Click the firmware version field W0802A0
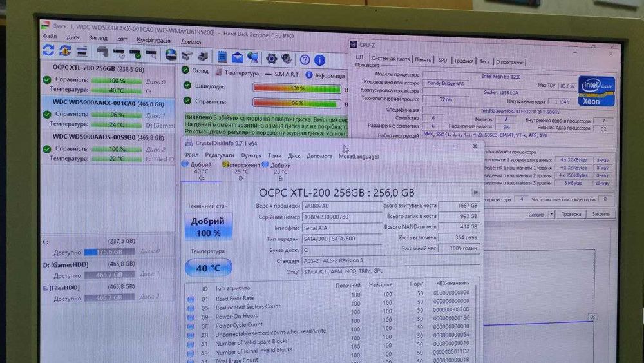 pyautogui.click(x=342, y=206)
